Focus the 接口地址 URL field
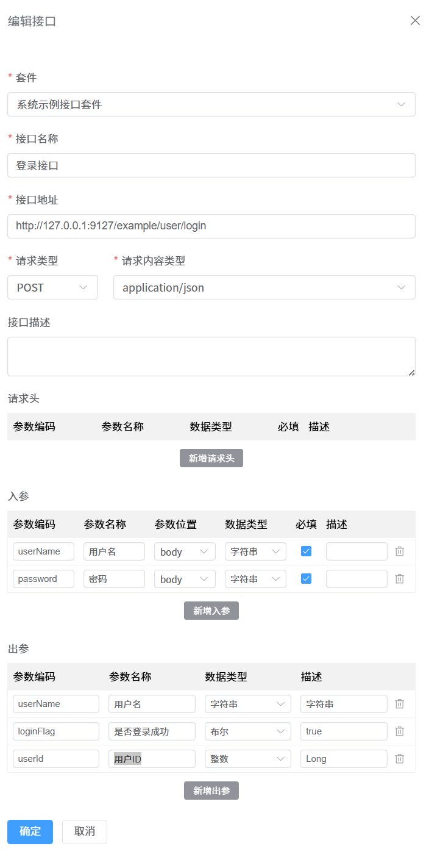 click(x=211, y=226)
